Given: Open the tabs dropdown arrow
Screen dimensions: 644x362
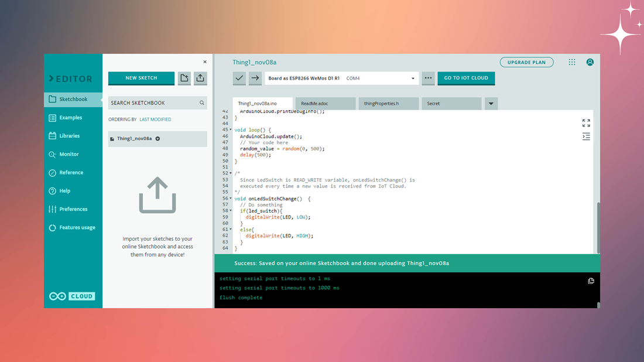Looking at the screenshot, I should [491, 104].
